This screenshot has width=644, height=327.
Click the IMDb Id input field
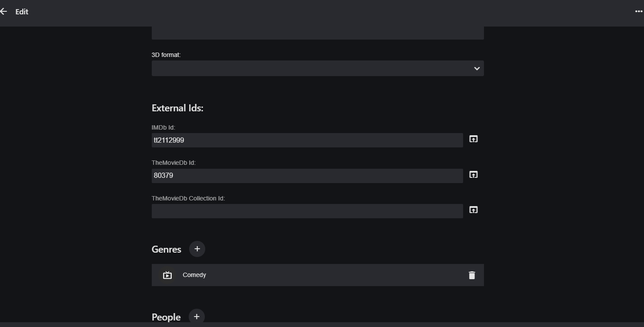pos(307,140)
